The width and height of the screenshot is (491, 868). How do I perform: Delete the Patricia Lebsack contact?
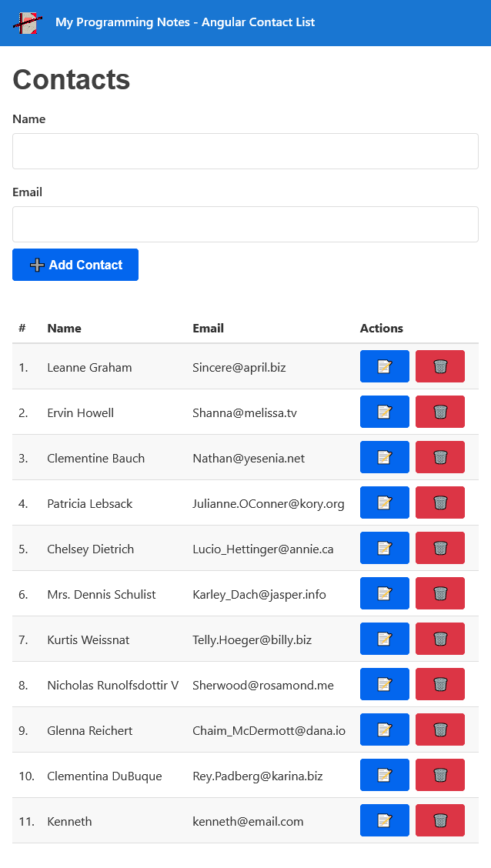(439, 502)
